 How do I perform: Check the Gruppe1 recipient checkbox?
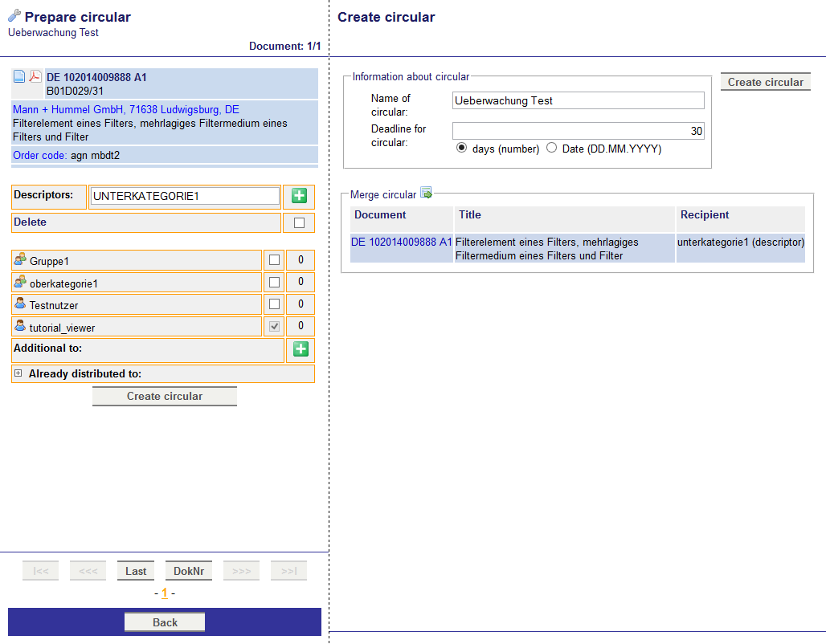pos(275,259)
